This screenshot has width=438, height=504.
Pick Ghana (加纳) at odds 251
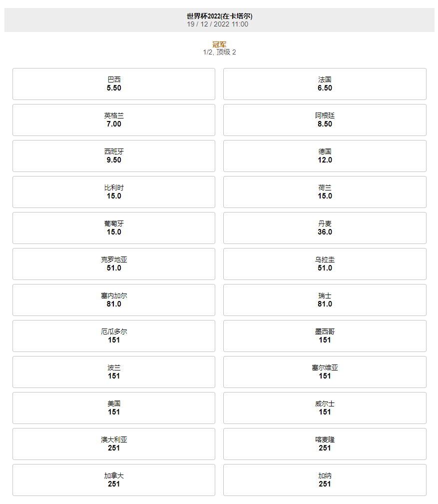tap(325, 480)
